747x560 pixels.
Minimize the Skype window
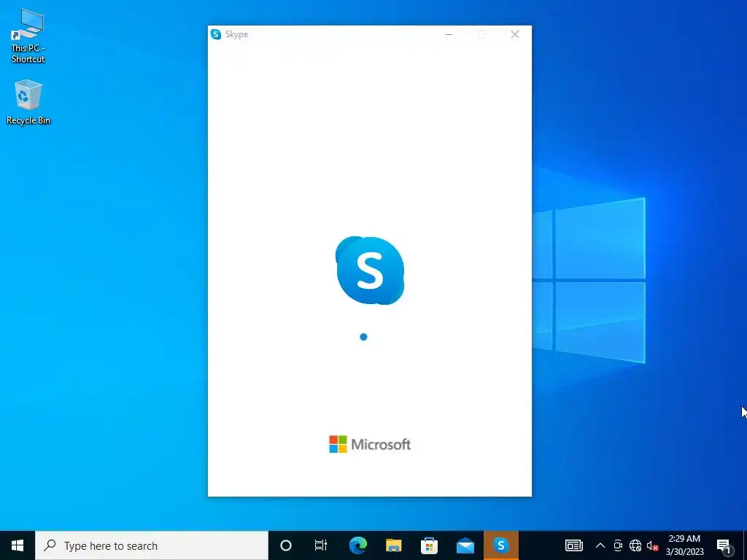pos(449,34)
